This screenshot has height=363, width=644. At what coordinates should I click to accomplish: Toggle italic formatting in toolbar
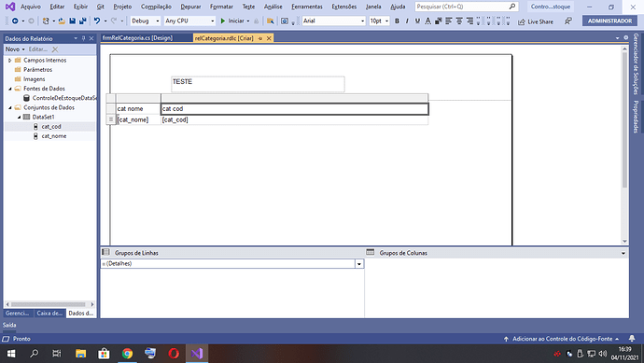pos(407,21)
